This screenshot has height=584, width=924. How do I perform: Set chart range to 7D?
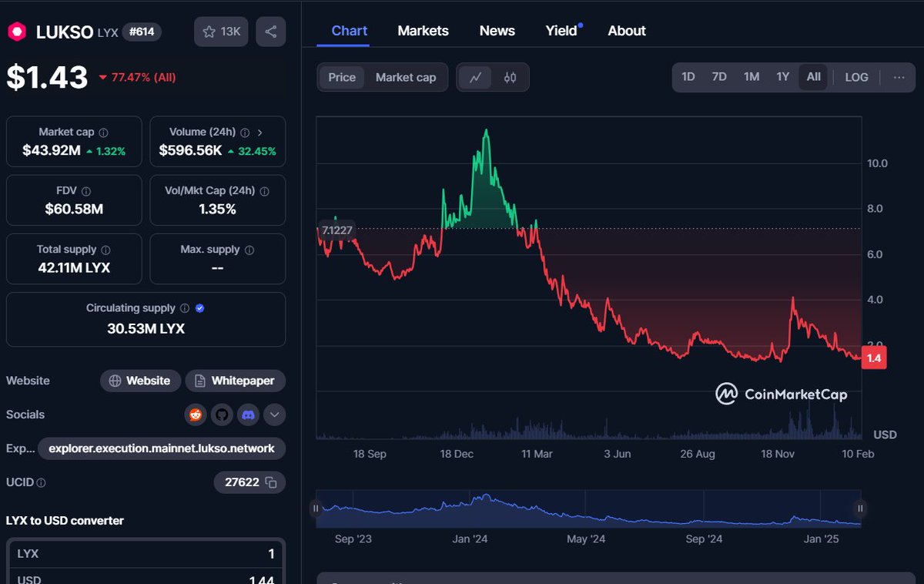coord(719,77)
